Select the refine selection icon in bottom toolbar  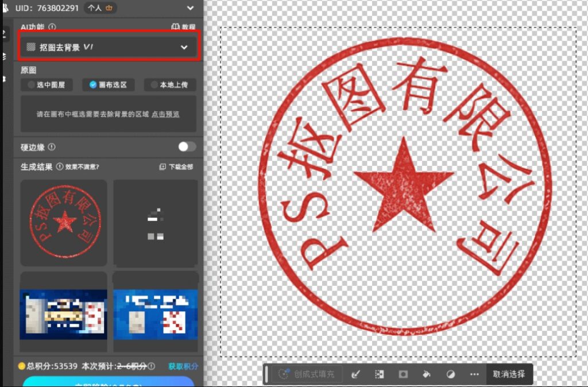click(x=379, y=374)
